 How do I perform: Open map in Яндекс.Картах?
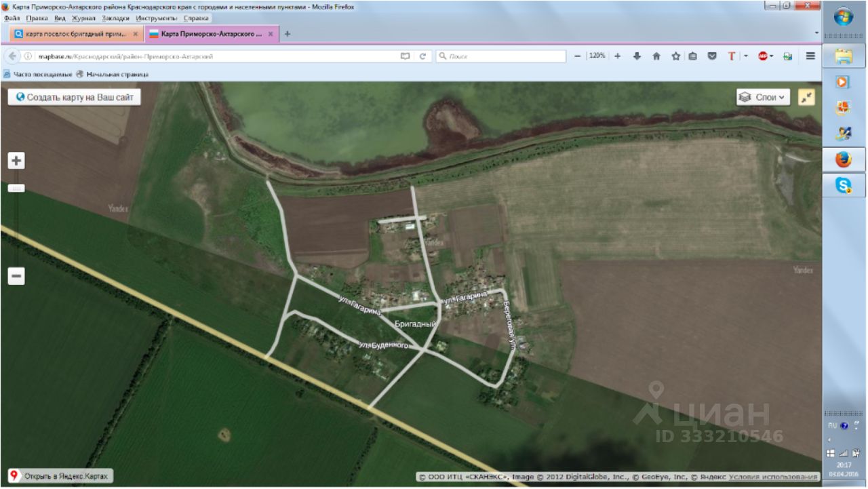pos(59,476)
